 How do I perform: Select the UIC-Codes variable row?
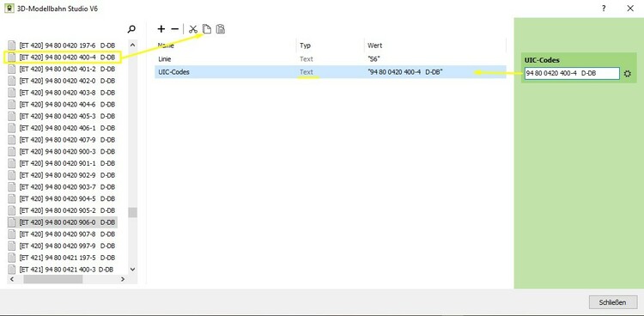(331, 72)
